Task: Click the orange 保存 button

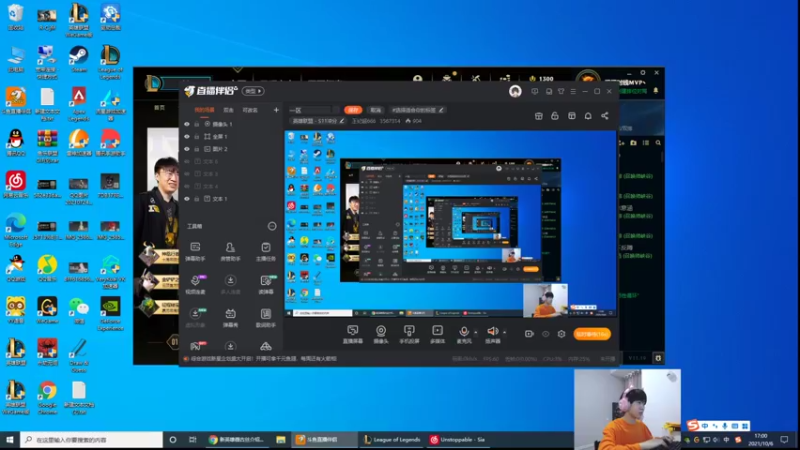Action: point(353,110)
